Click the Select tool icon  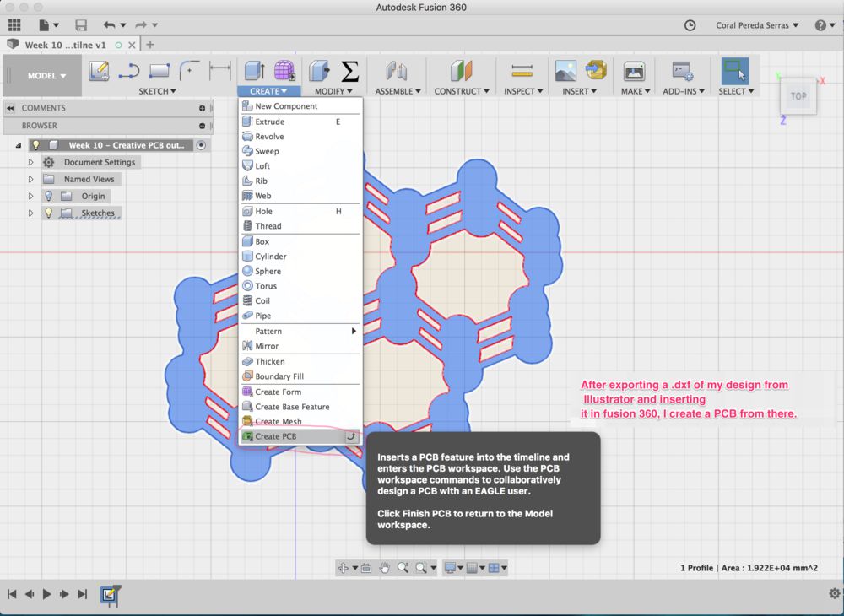pos(735,71)
